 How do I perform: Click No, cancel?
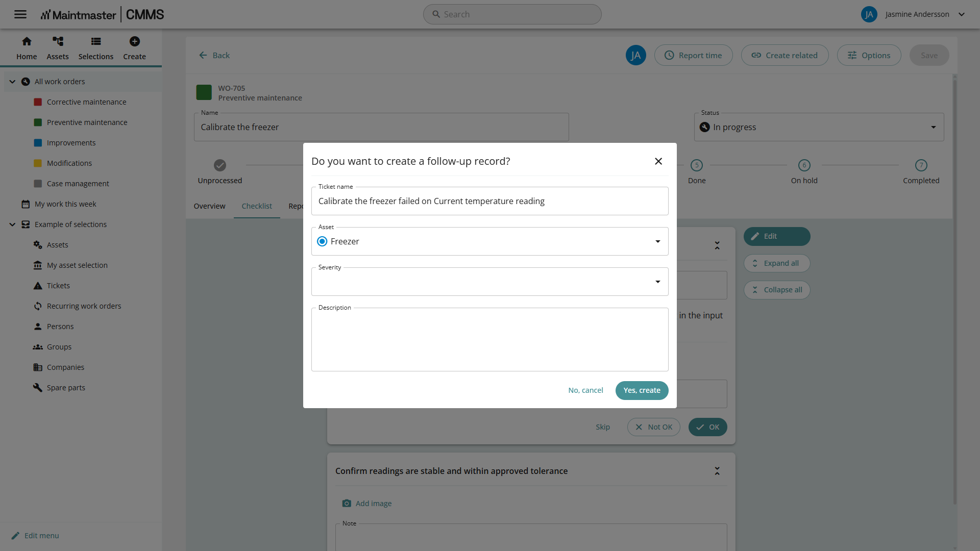click(x=585, y=390)
